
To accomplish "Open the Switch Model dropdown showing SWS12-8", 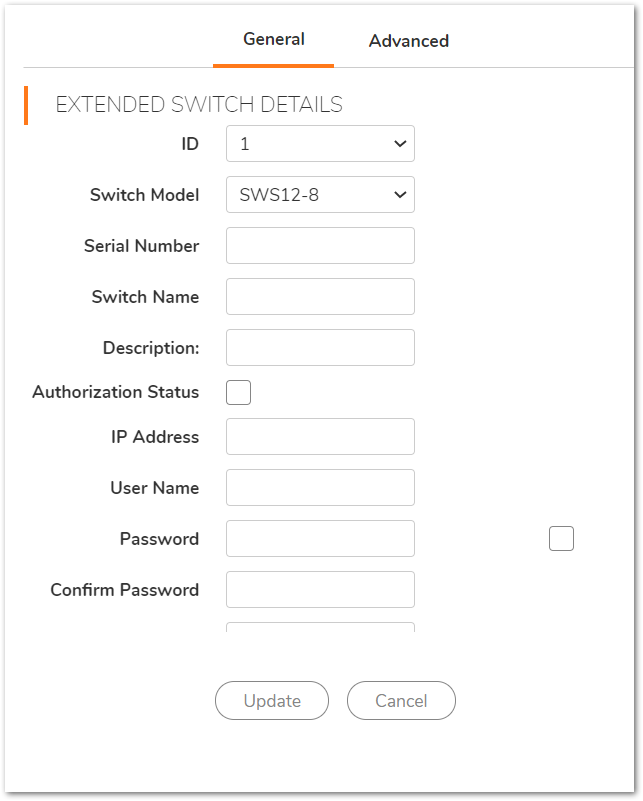I will [320, 195].
